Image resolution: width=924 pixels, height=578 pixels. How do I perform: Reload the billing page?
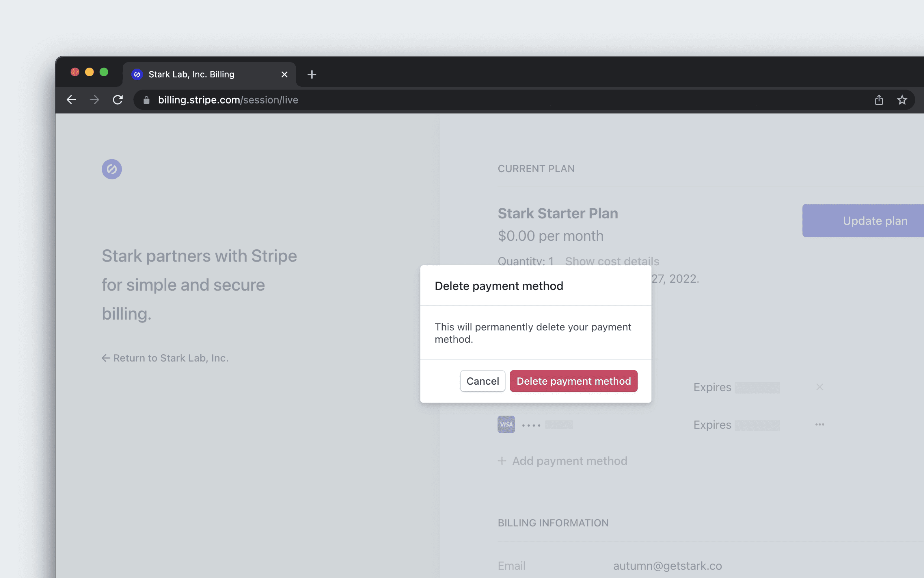pos(118,100)
